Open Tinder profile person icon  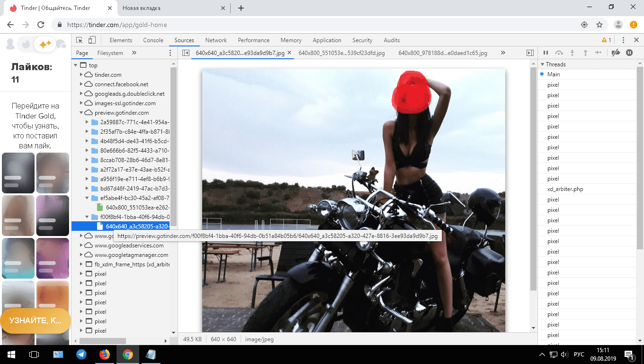pos(9,45)
